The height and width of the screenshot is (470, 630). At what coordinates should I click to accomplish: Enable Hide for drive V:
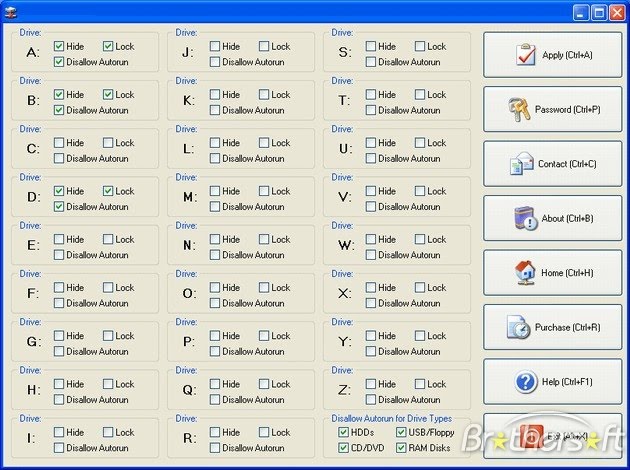[370, 191]
